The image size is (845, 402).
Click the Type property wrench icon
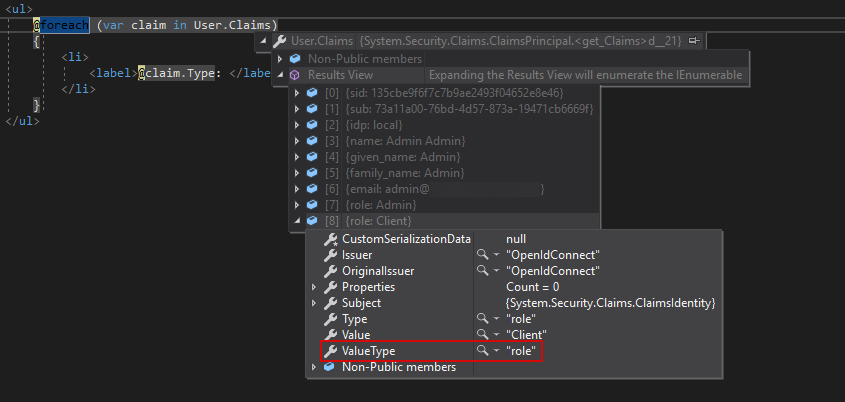(x=330, y=320)
